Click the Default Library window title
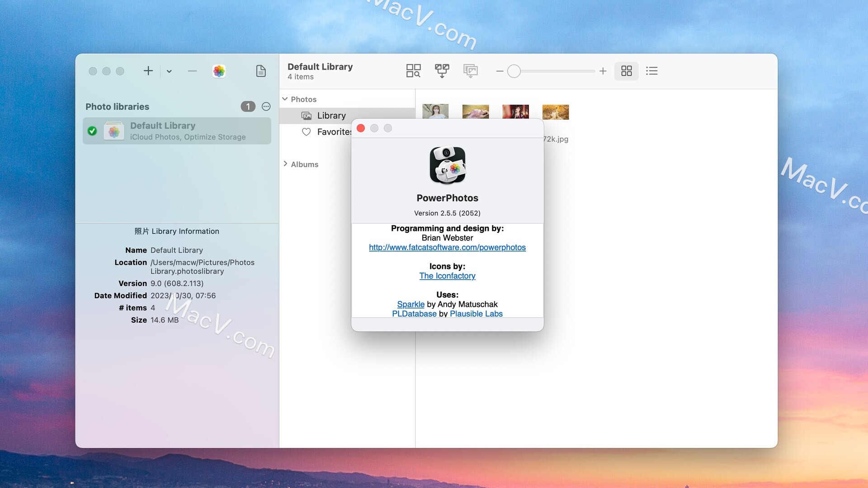 (x=320, y=67)
